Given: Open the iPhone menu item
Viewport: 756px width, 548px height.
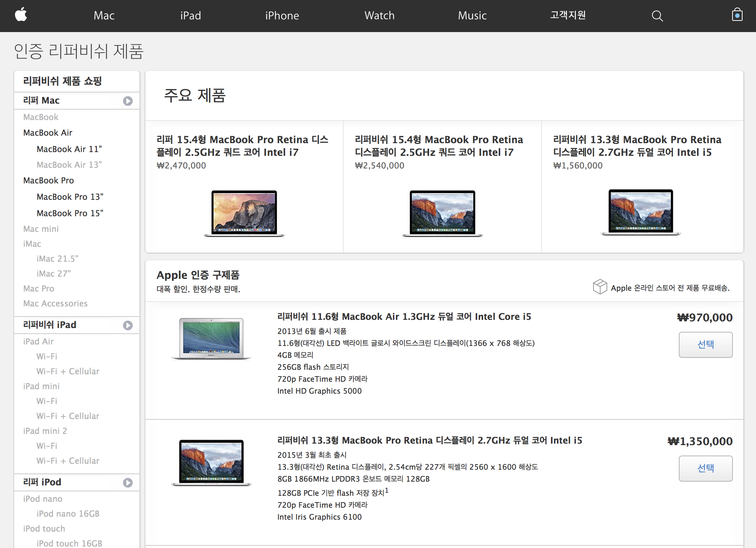Looking at the screenshot, I should click(x=282, y=16).
